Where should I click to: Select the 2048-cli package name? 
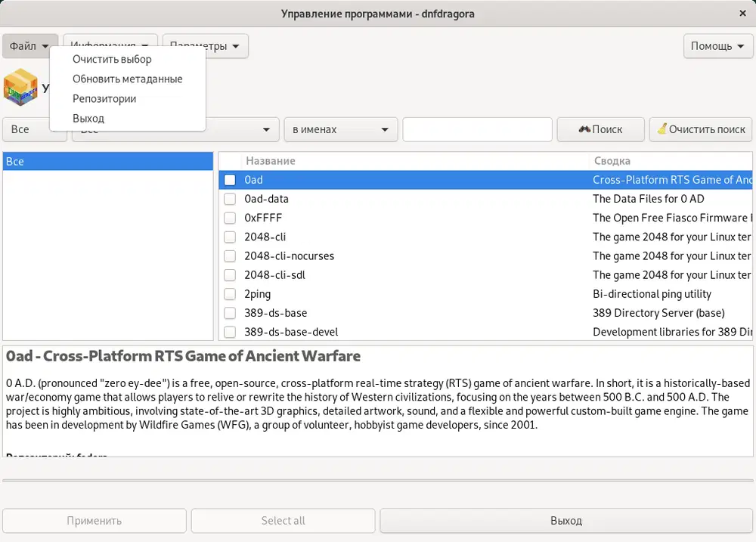(265, 237)
